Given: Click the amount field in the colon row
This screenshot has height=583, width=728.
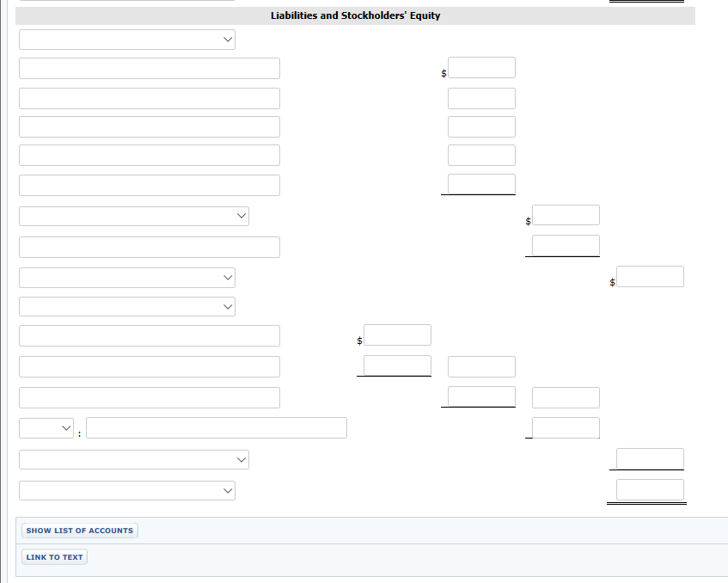Looking at the screenshot, I should pyautogui.click(x=566, y=428).
